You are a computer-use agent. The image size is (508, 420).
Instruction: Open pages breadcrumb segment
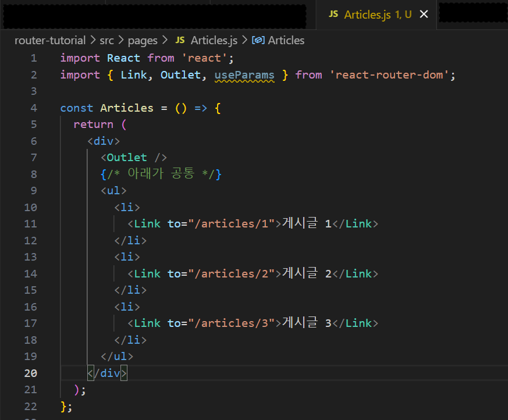[143, 41]
